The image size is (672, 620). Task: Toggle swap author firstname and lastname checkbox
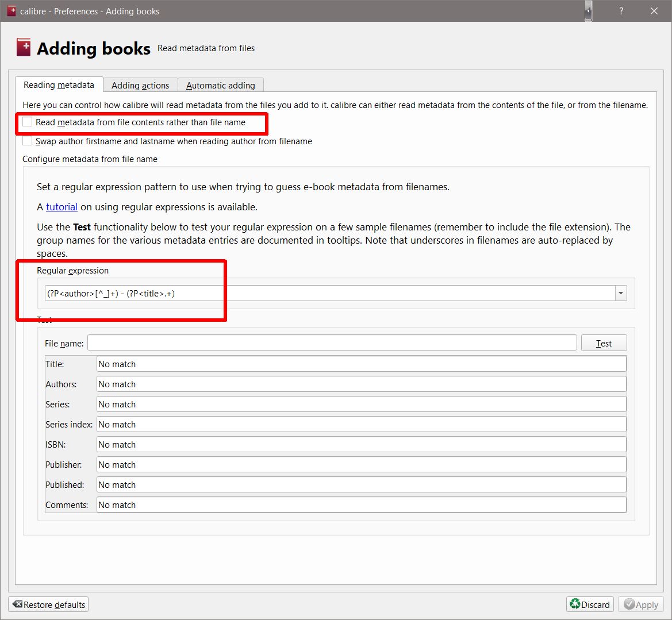[x=28, y=141]
